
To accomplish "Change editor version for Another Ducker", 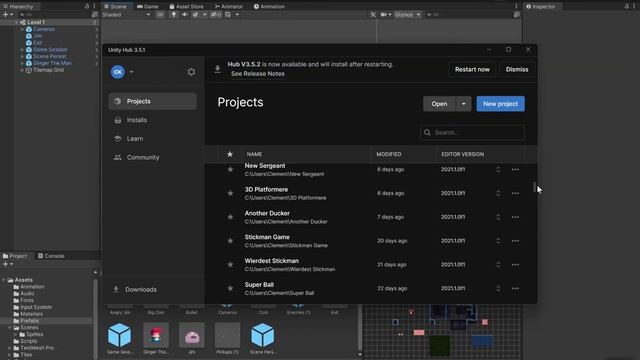I will pos(498,217).
